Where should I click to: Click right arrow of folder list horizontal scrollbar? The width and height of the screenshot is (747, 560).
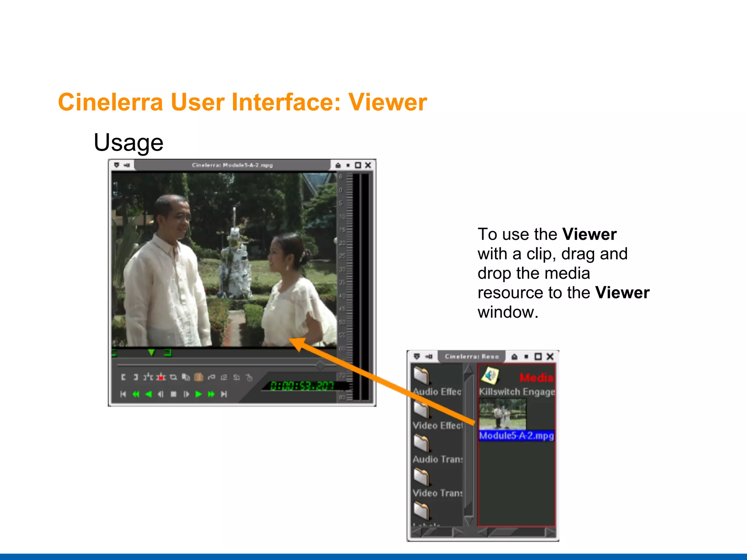457,532
